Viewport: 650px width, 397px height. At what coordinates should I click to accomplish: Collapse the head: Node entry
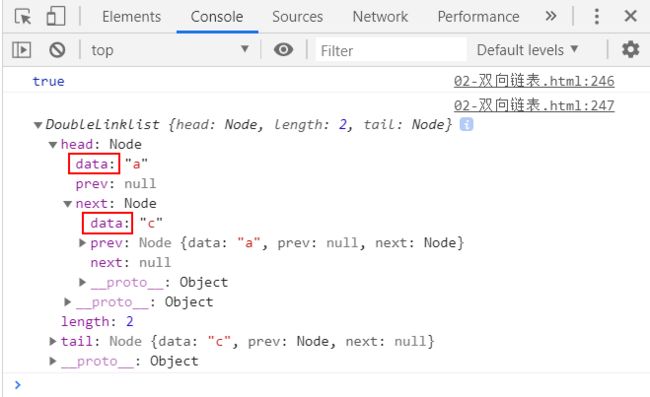tap(53, 145)
